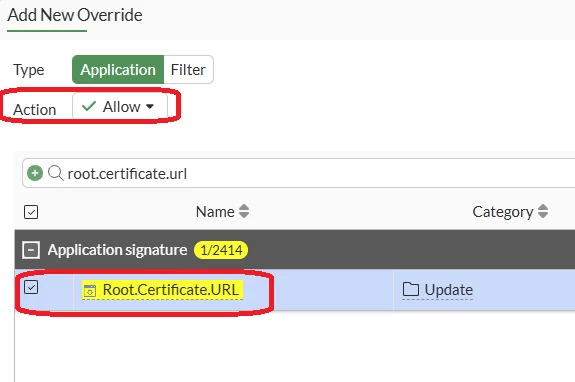The width and height of the screenshot is (575, 382).
Task: Switch type to Filter
Action: click(x=188, y=70)
